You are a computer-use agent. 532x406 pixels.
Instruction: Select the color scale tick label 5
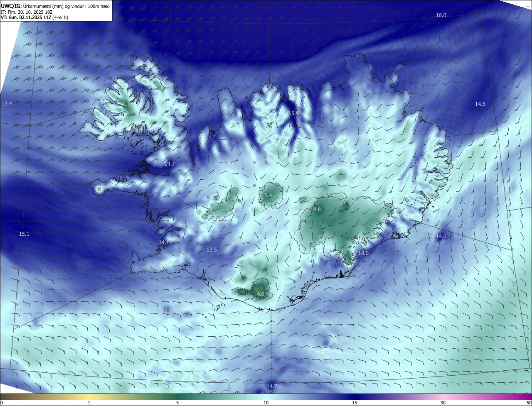[x=177, y=403]
